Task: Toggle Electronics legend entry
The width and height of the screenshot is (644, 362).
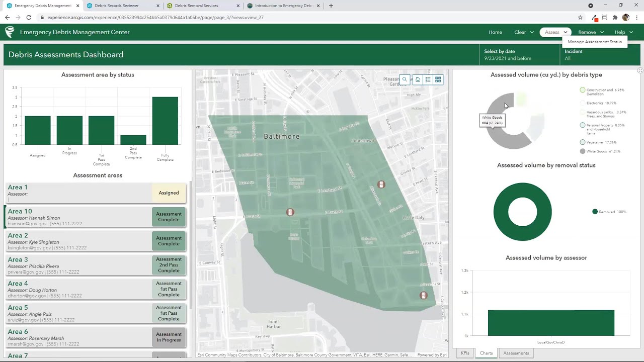Action: [598, 103]
